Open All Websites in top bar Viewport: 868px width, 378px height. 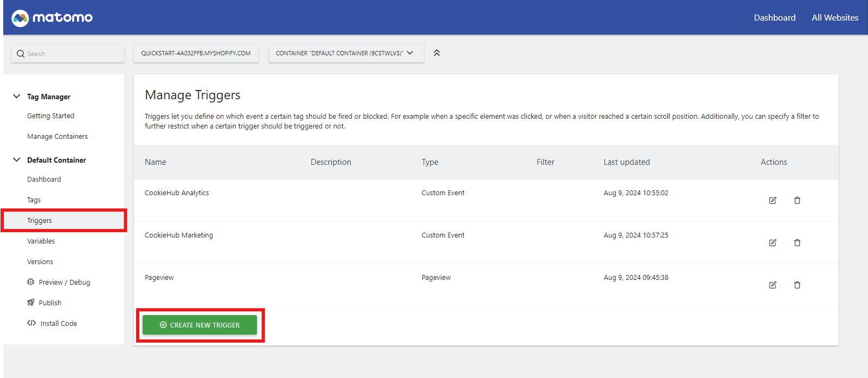click(835, 17)
